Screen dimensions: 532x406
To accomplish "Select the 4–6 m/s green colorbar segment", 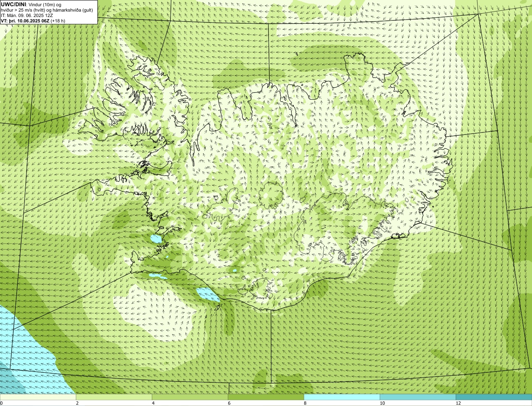I will pyautogui.click(x=190, y=397).
